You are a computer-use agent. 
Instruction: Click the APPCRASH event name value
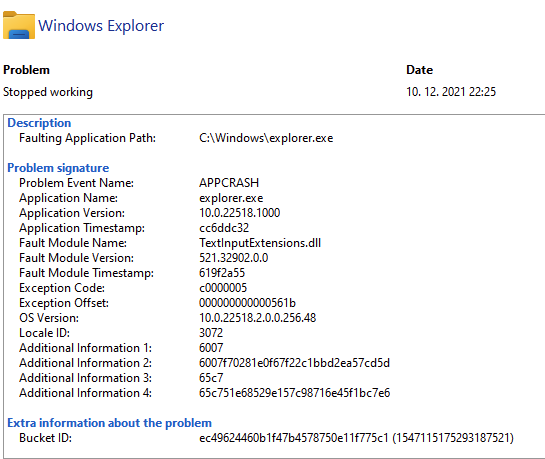pos(229,183)
